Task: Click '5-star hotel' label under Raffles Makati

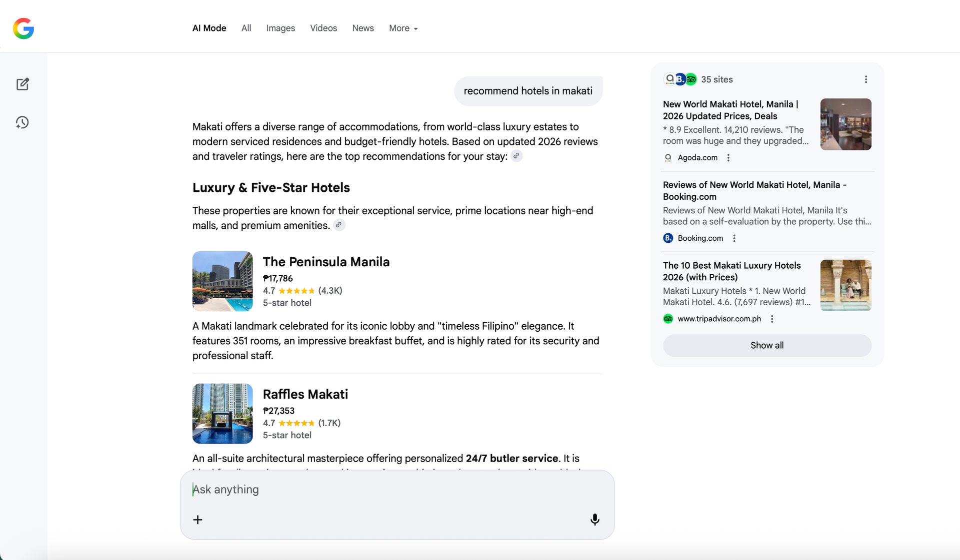Action: click(287, 435)
